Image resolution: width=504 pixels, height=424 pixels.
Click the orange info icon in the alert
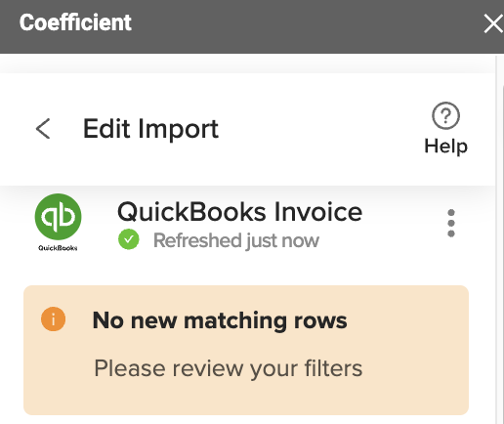click(54, 319)
